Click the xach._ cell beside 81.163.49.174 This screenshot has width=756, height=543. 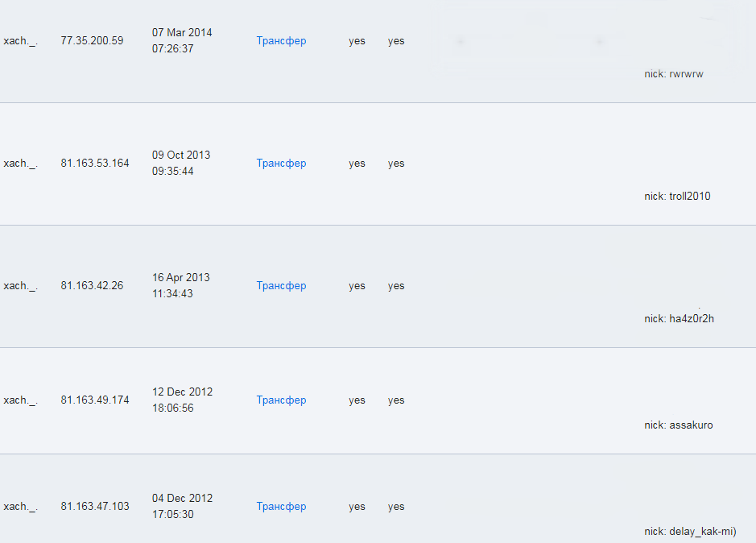click(x=20, y=400)
